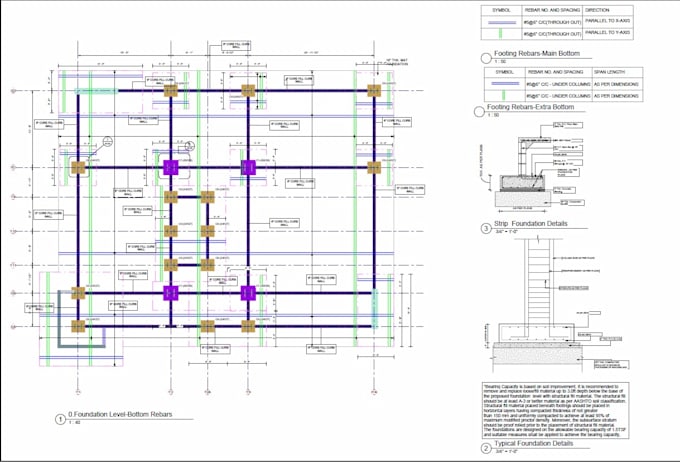Viewport: 680px width, 463px height.
Task: Select the "Footing Rebars-Main Bottom" view title
Action: [x=536, y=53]
